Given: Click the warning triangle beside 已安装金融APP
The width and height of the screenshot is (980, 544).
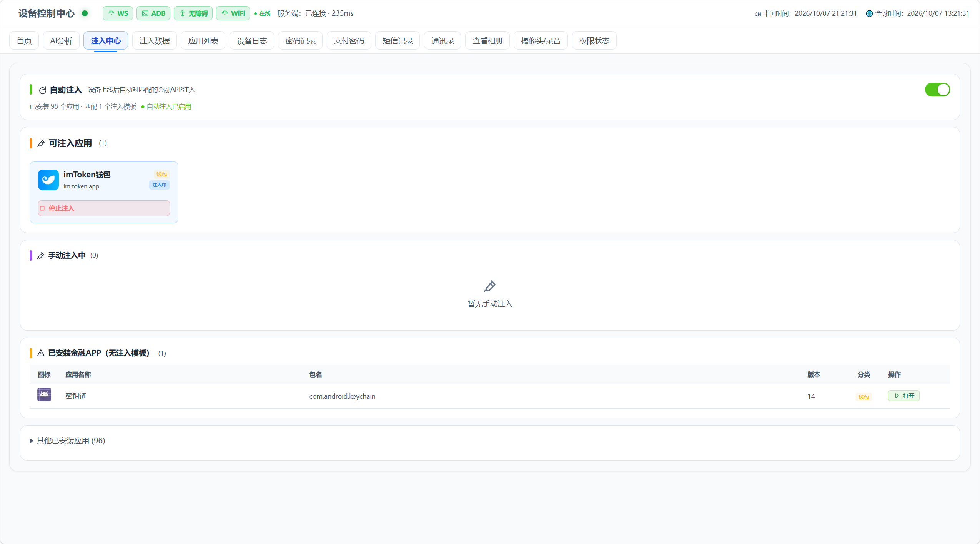Looking at the screenshot, I should click(x=41, y=353).
